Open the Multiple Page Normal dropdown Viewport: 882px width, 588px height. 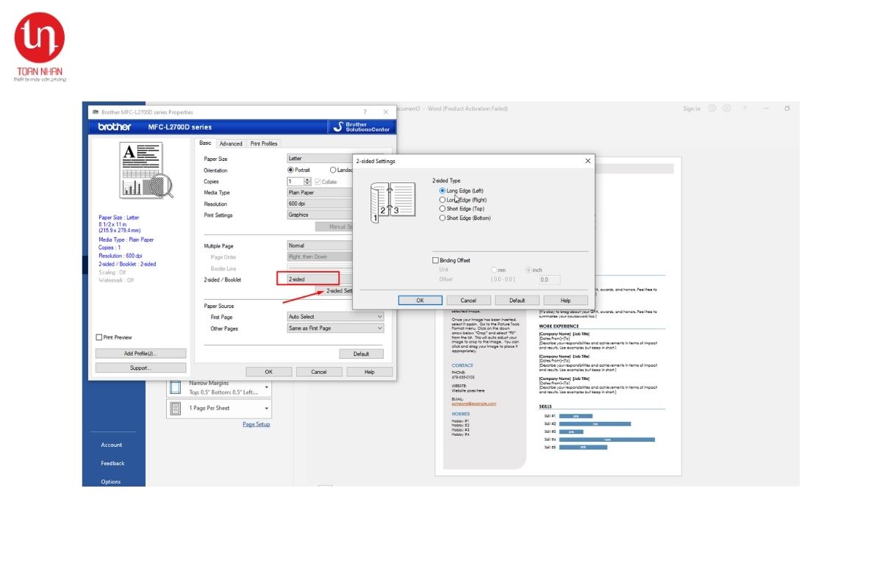[320, 245]
